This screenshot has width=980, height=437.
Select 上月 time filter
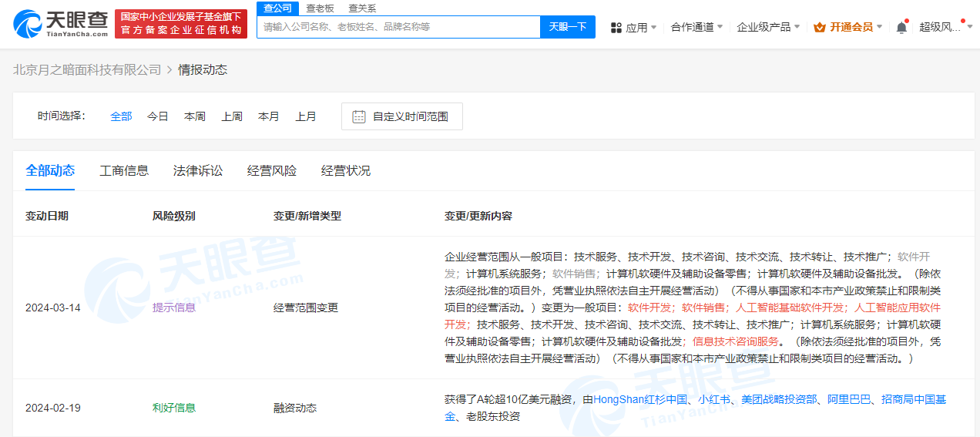(306, 116)
